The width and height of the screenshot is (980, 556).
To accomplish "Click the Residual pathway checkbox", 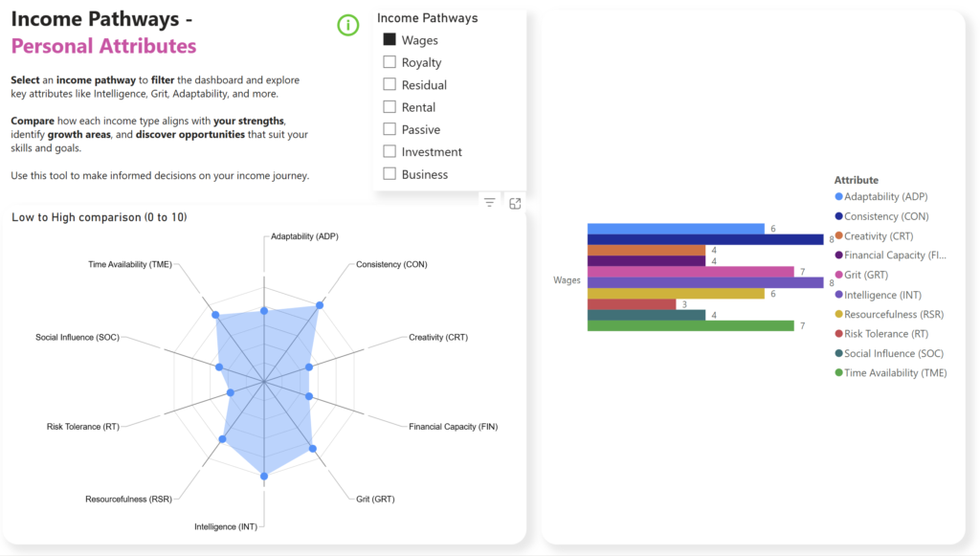I will pos(390,84).
